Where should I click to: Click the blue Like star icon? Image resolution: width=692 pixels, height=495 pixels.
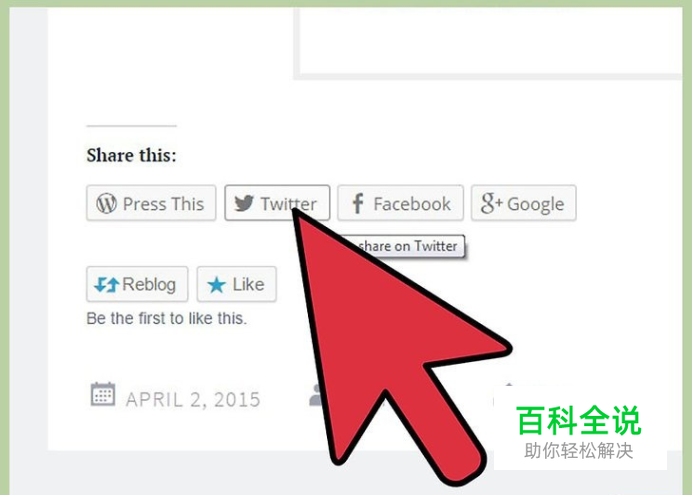217,285
